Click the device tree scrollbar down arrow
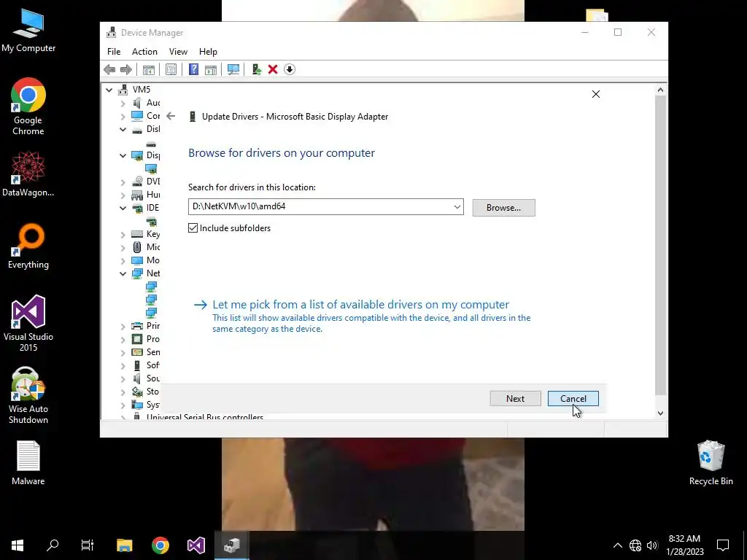 tap(660, 413)
